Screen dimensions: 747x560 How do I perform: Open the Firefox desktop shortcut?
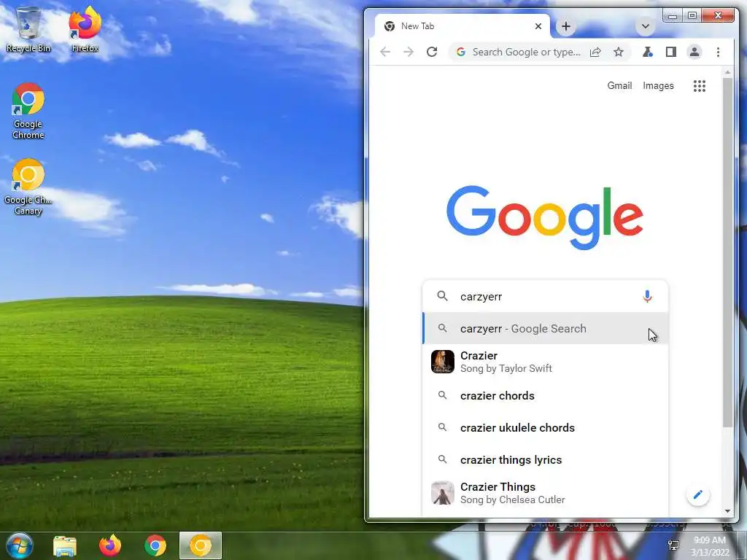point(85,29)
